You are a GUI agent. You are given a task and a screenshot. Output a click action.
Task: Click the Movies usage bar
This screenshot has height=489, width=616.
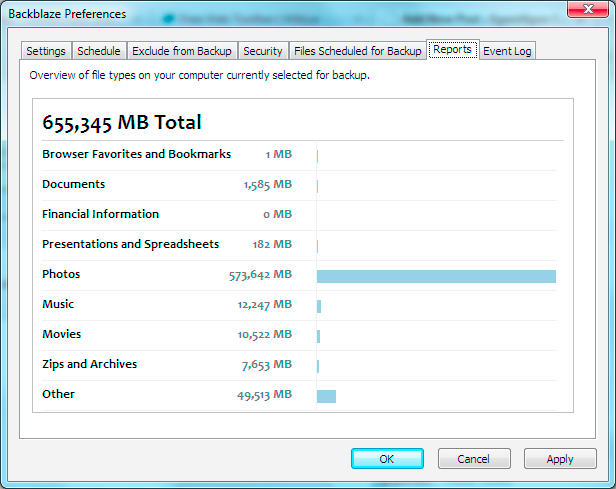319,336
